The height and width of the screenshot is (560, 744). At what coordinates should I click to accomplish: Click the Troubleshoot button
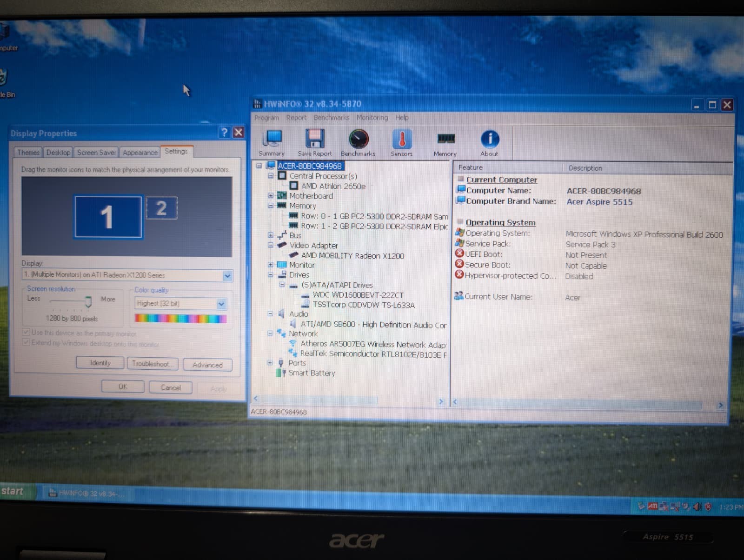(x=153, y=364)
